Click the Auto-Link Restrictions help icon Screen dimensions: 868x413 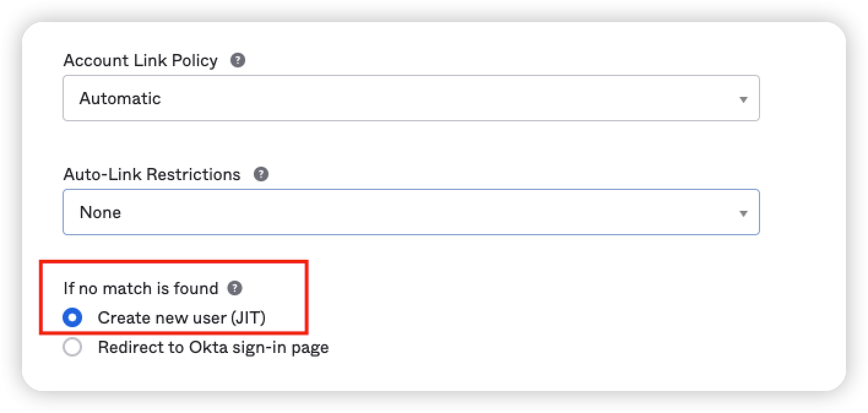[x=261, y=175]
